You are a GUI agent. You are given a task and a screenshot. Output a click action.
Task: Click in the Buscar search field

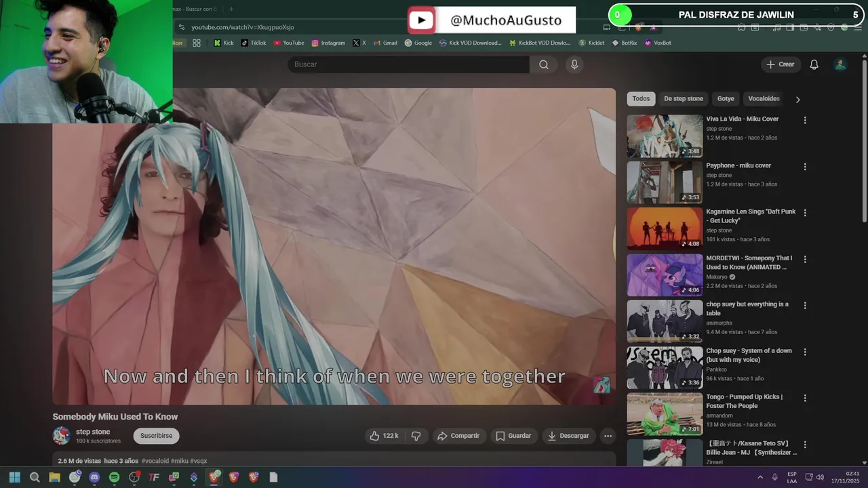point(408,64)
